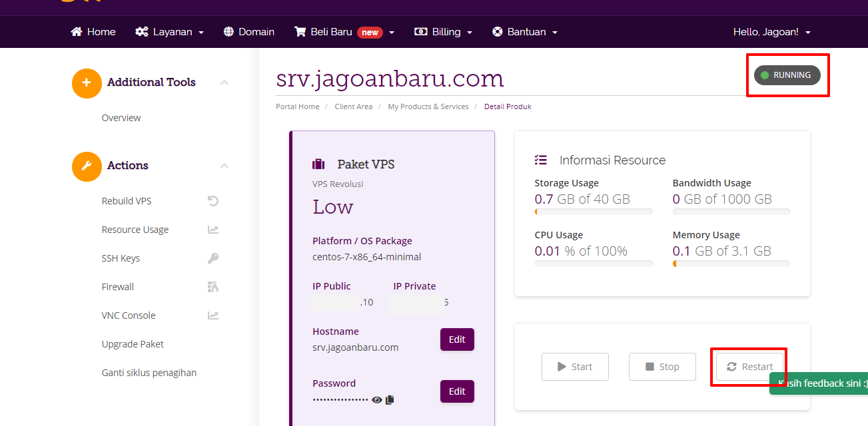Click the Detail Produk breadcrumb text
The image size is (868, 426).
tap(508, 106)
